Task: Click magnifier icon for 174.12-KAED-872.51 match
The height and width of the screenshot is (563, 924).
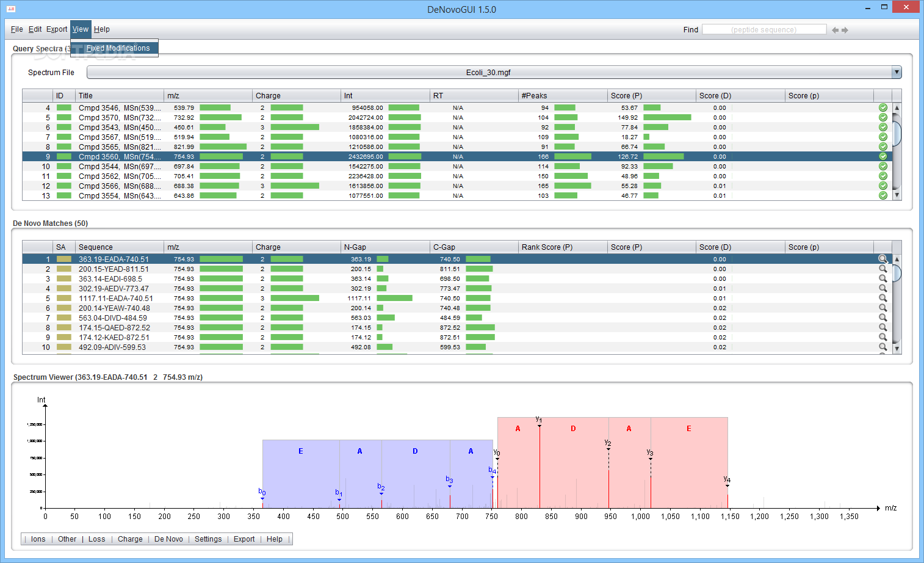Action: pos(882,337)
